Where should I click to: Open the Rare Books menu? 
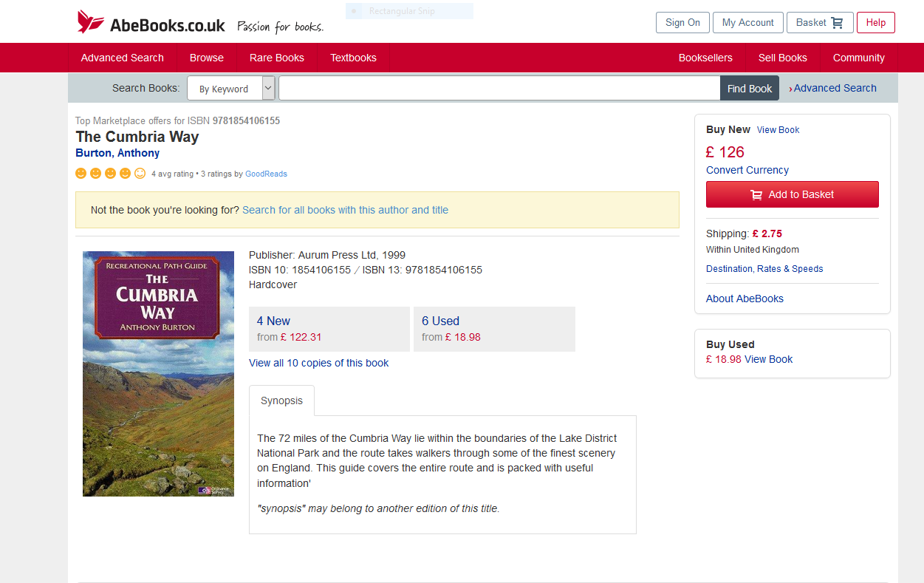[x=277, y=58]
